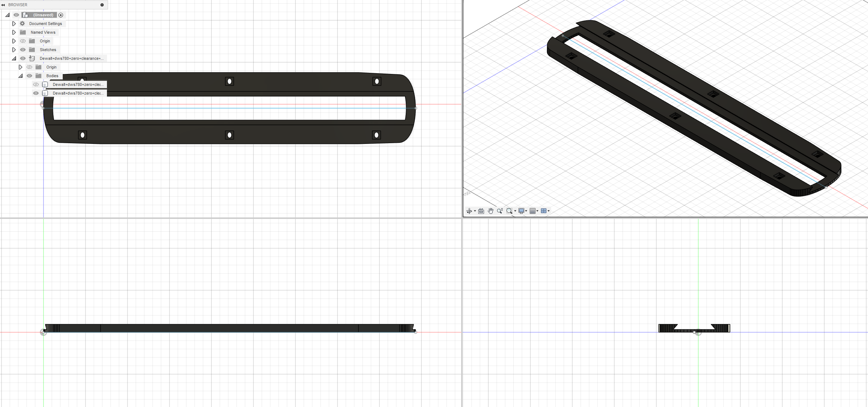Image resolution: width=868 pixels, height=407 pixels.
Task: Select the Sketches folder label
Action: click(48, 50)
